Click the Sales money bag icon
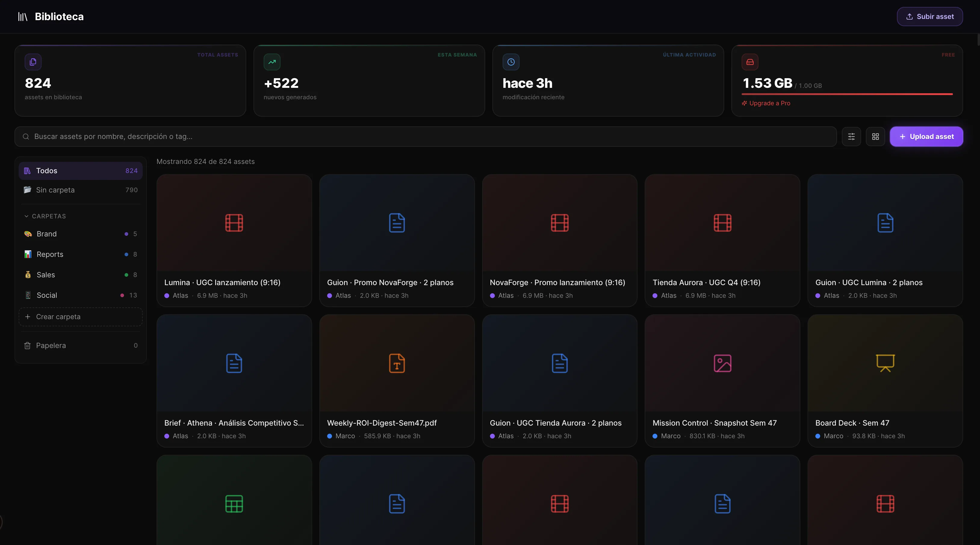This screenshot has height=545, width=980. point(28,275)
